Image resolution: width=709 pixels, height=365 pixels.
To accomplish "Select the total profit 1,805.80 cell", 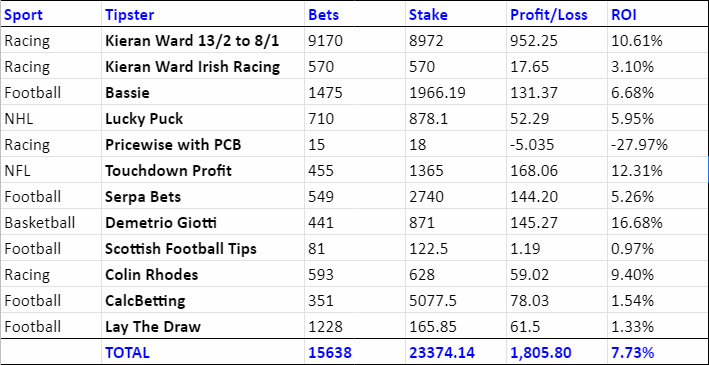I will point(557,352).
